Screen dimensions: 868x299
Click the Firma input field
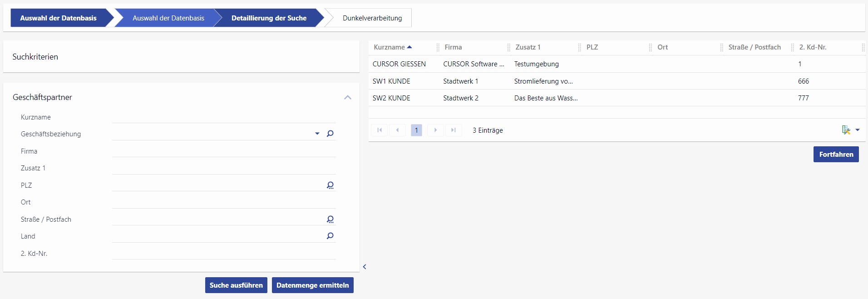(223, 151)
